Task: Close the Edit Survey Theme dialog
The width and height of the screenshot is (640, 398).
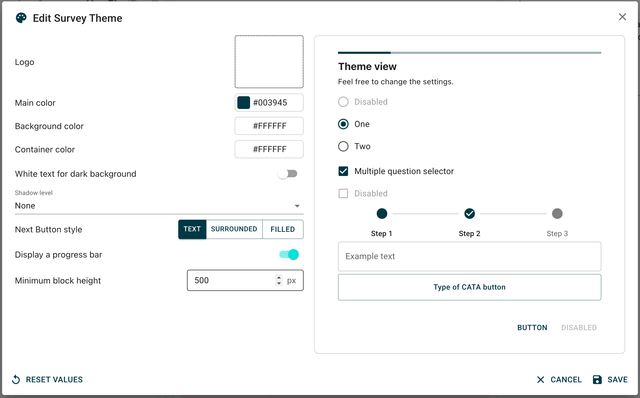Action: coord(622,17)
